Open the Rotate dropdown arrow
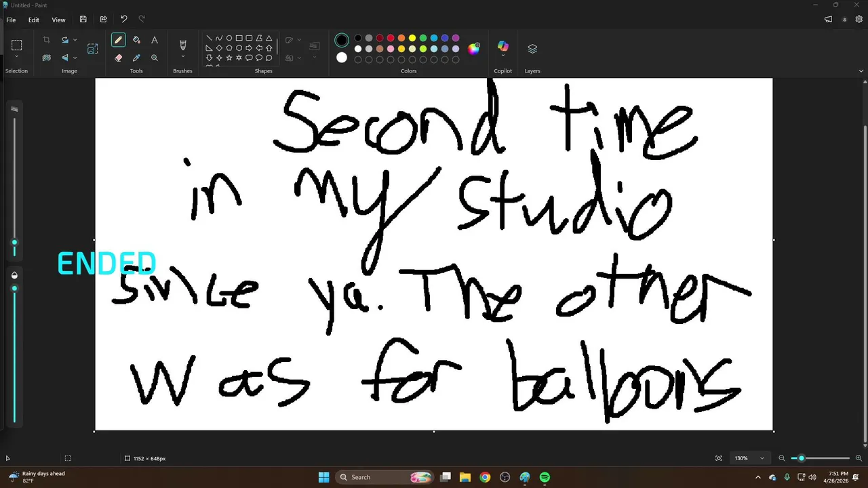Screen dimensions: 868x488 point(75,40)
